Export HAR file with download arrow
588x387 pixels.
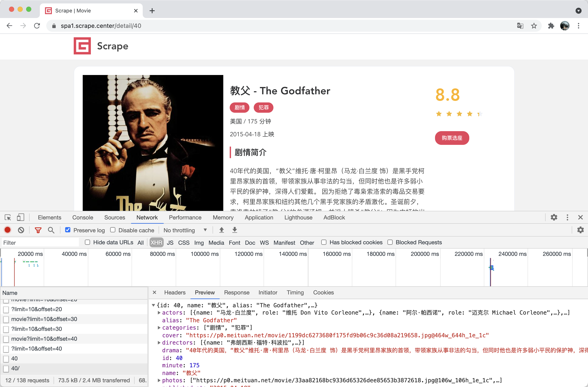pyautogui.click(x=235, y=230)
